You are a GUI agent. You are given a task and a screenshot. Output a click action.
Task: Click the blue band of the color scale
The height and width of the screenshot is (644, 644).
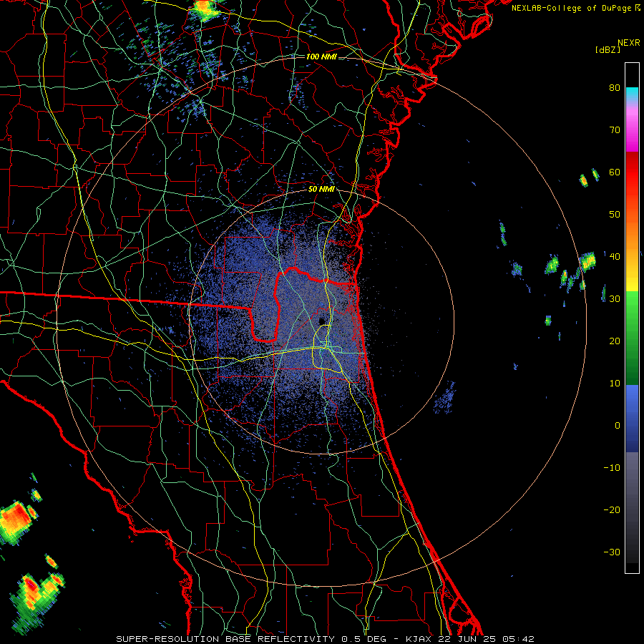pos(632,418)
